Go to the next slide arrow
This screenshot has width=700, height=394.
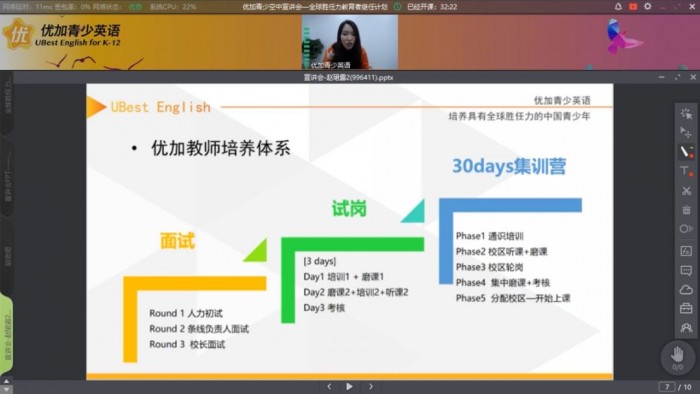click(371, 386)
